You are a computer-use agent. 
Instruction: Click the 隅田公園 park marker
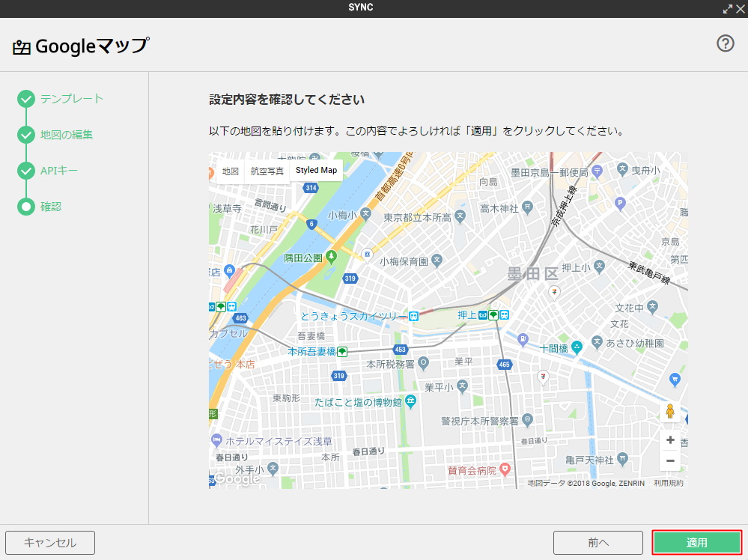(331, 257)
